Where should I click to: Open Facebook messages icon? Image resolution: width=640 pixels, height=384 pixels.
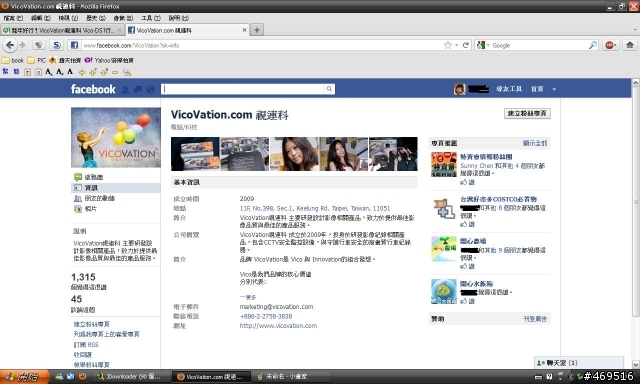[138, 89]
